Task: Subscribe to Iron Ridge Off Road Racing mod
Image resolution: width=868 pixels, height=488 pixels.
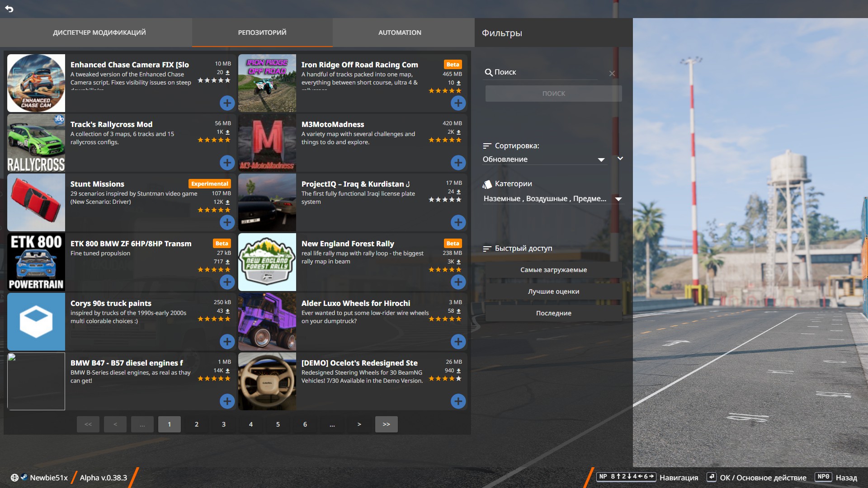Action: (x=458, y=103)
